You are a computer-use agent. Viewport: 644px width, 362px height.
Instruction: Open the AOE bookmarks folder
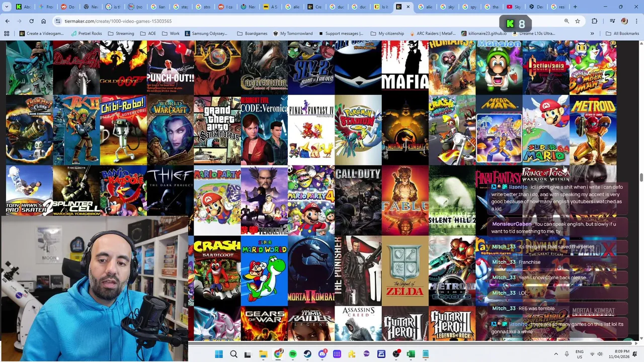pos(148,34)
